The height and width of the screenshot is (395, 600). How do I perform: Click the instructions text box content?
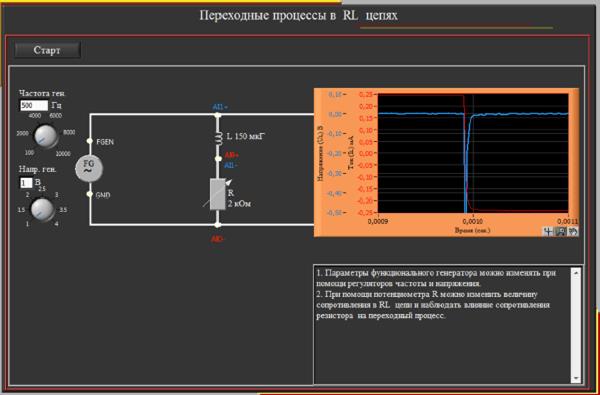coord(442,324)
